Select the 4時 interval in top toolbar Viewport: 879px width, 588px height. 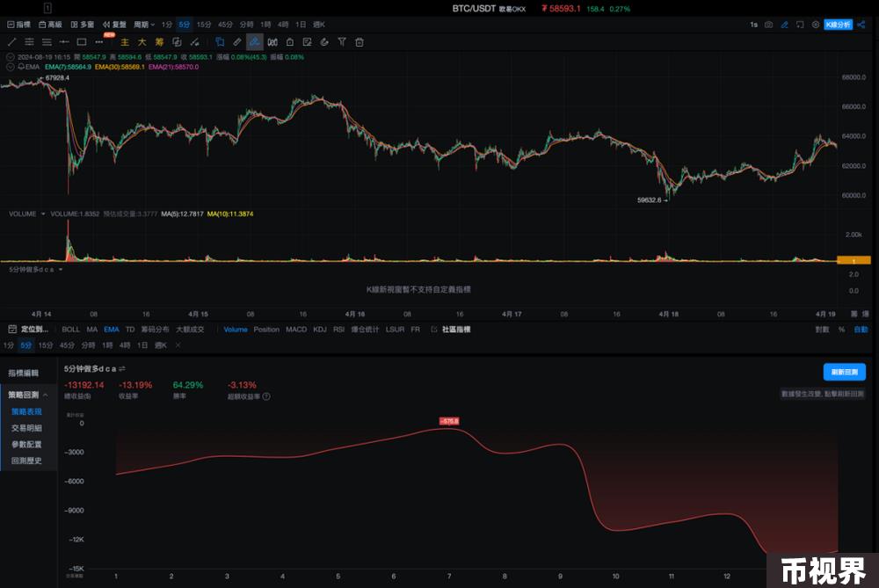pos(283,25)
